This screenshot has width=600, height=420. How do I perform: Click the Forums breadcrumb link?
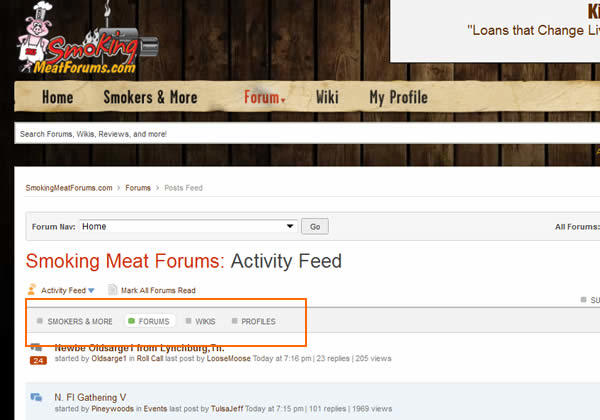[138, 188]
